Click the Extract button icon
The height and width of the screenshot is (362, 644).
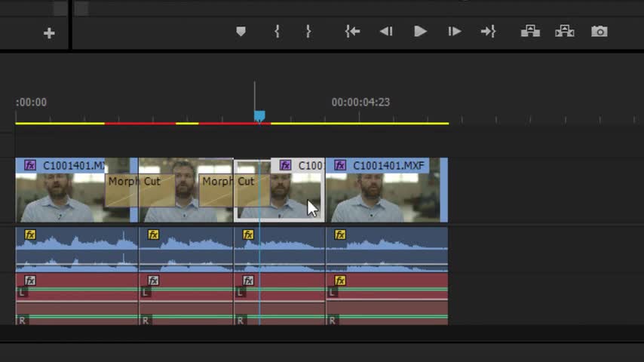coord(565,31)
